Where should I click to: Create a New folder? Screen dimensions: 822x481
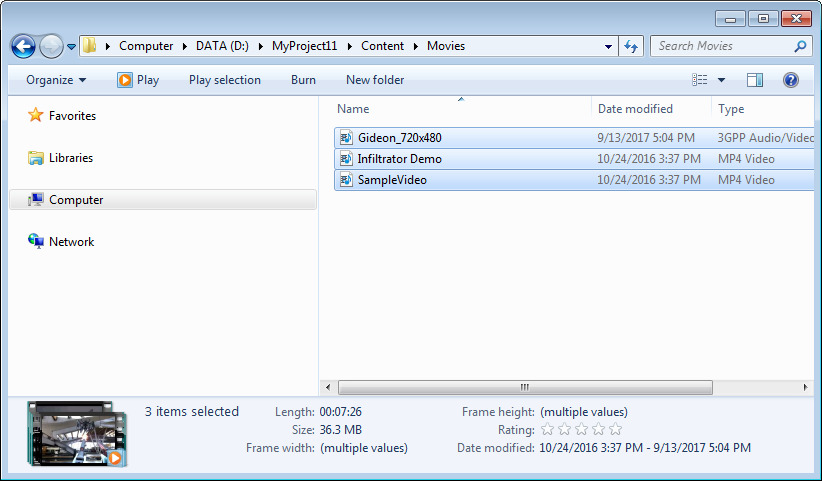coord(375,80)
